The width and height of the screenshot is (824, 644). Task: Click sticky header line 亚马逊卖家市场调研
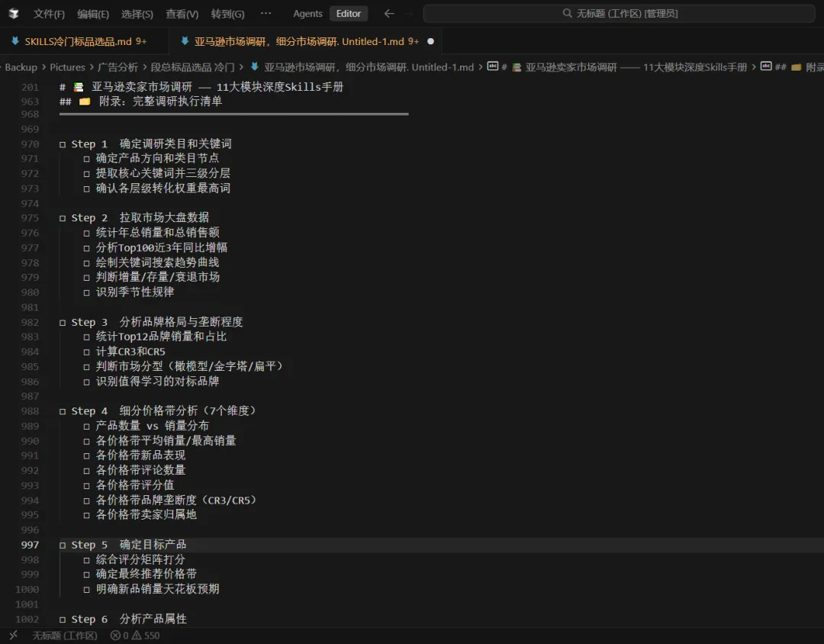point(201,87)
